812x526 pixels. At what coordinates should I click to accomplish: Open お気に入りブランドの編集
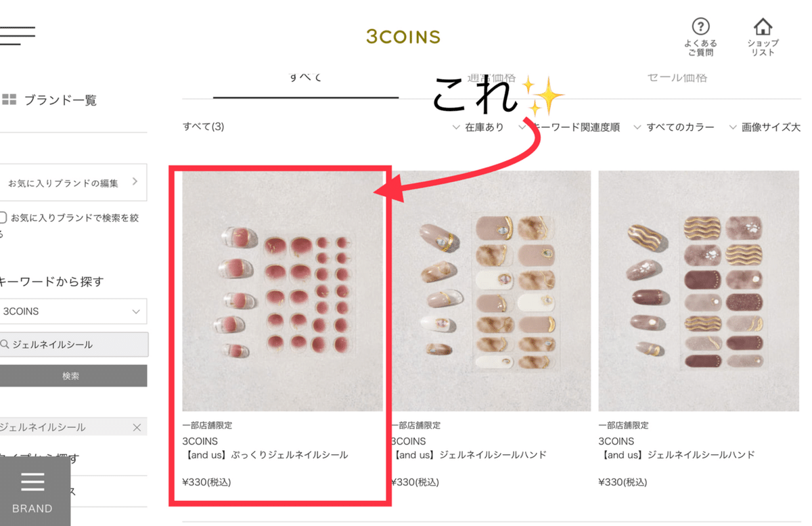[x=73, y=183]
